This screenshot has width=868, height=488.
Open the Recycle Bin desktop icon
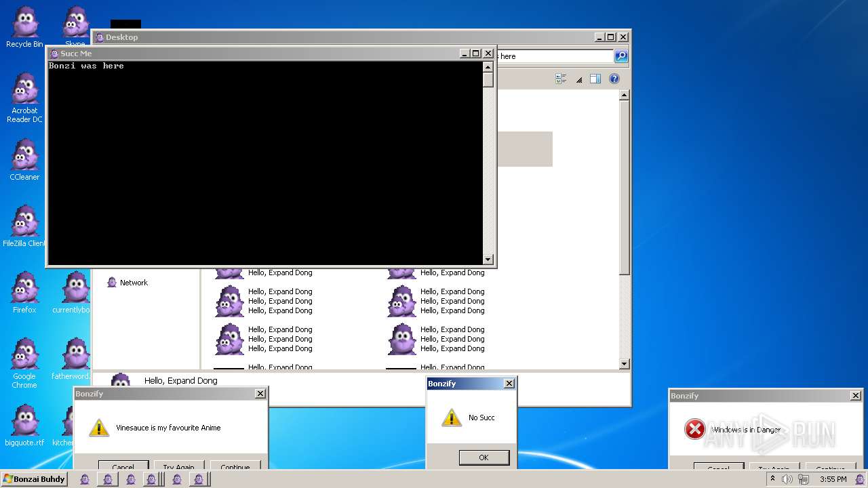24,27
